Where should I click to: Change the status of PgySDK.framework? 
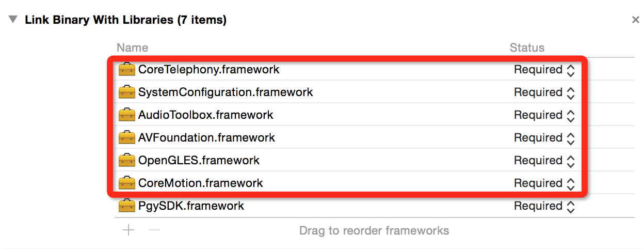[x=544, y=206]
